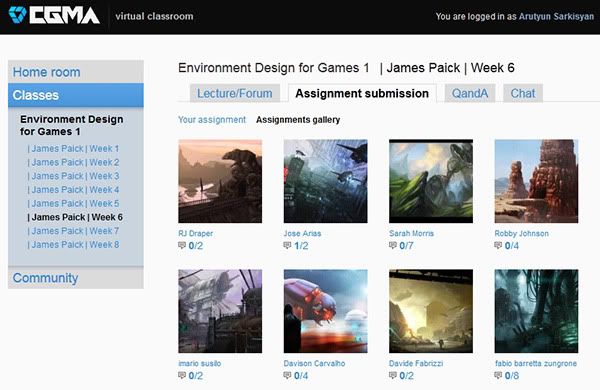Click comment count 0/2 under RJ Draper
Screen dimensions: 600x390
196,246
